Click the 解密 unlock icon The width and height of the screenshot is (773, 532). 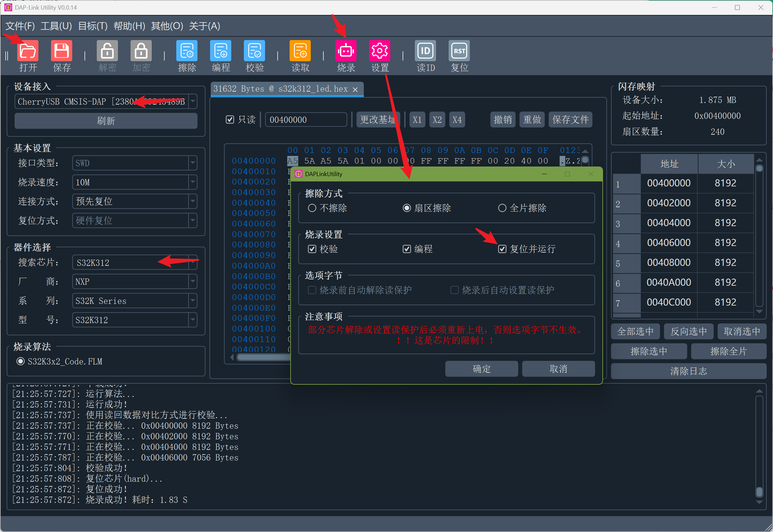click(x=107, y=51)
